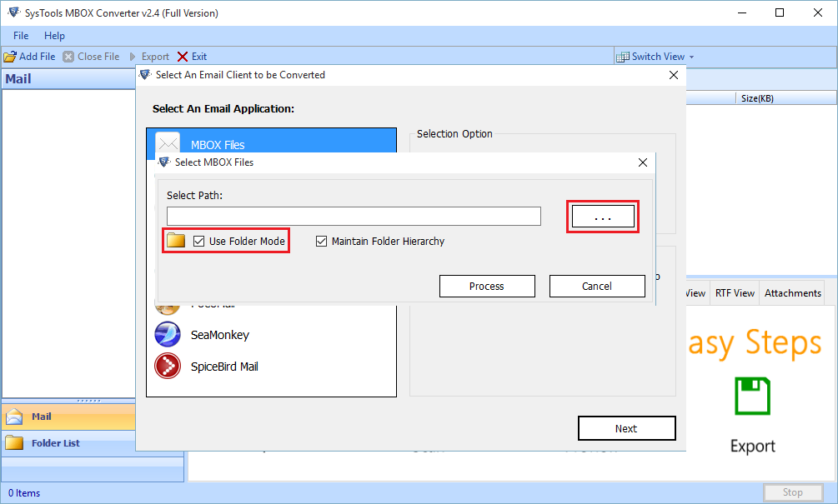Click the Next button
838x504 pixels.
point(626,428)
